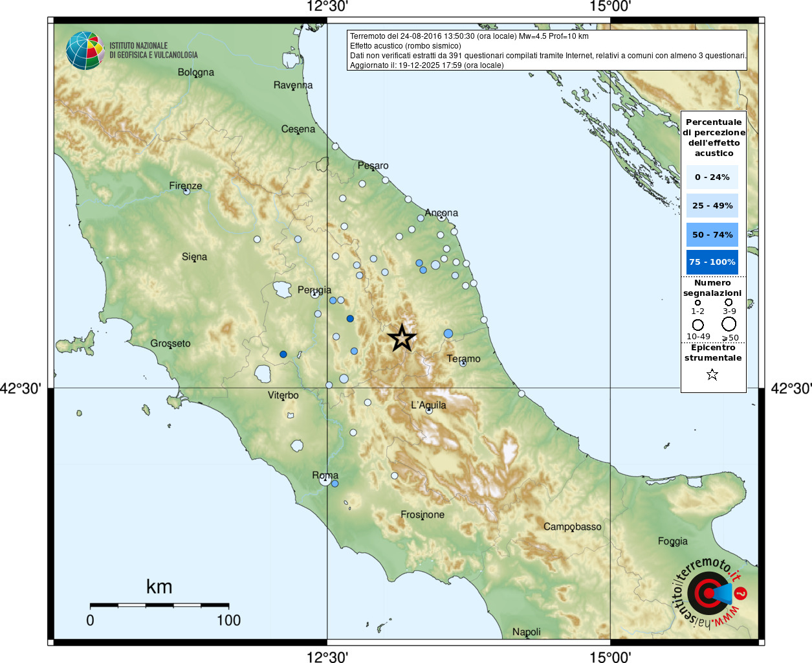Screen dimensions: 812x663
Task: Click the dark blue marker northwest of Viterbo
Action: [x=283, y=354]
